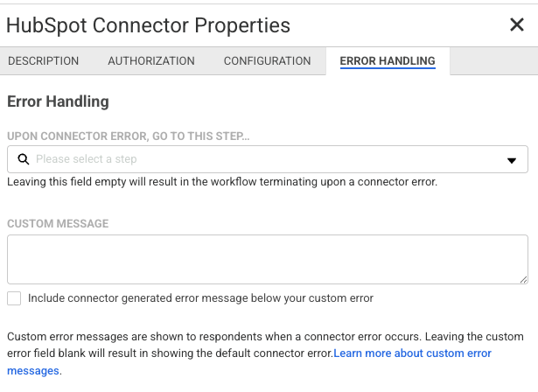Click the magnifier icon in step field
538x392 pixels.
(23, 159)
